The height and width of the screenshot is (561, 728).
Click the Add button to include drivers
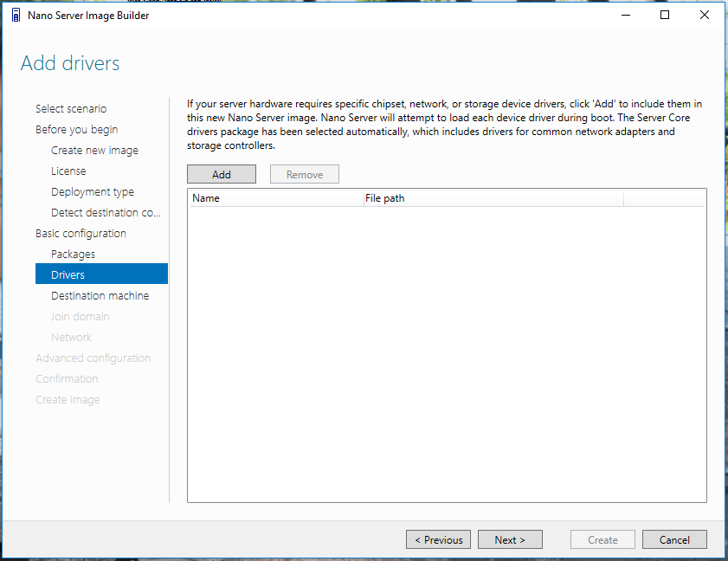coord(222,174)
